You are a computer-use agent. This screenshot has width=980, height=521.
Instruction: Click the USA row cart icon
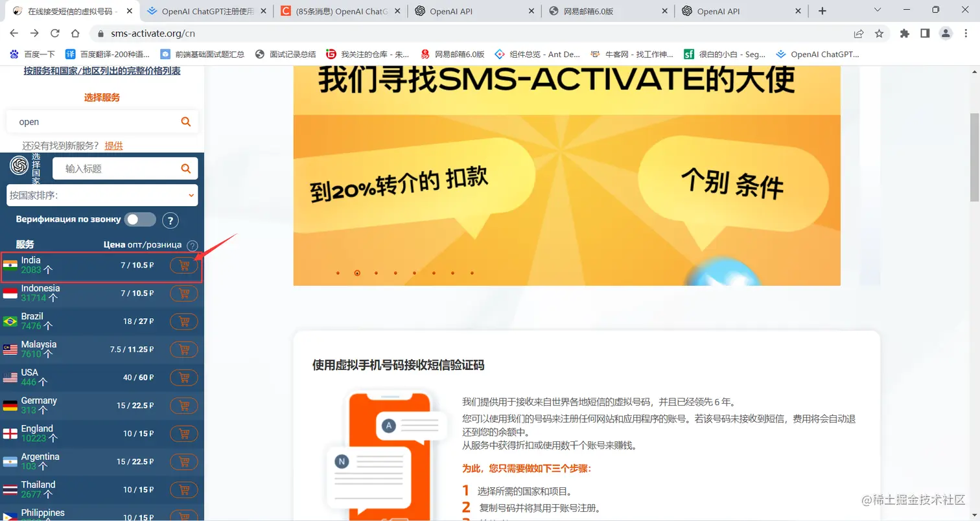(x=184, y=378)
